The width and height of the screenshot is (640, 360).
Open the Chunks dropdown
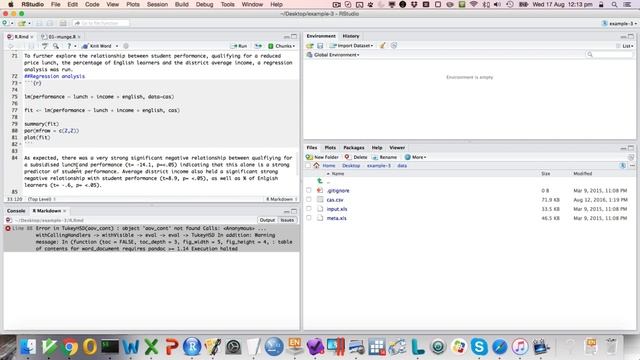tap(282, 46)
